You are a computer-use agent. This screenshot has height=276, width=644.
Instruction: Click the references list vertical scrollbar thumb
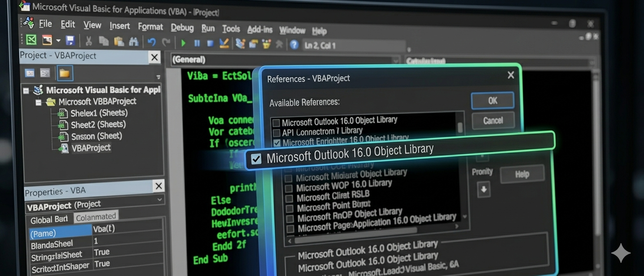(460, 127)
